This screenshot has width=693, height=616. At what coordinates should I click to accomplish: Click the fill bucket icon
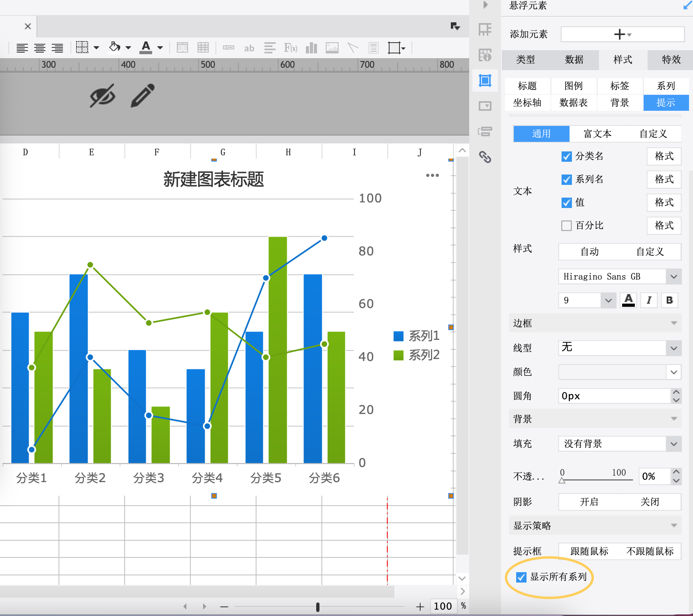pos(115,47)
